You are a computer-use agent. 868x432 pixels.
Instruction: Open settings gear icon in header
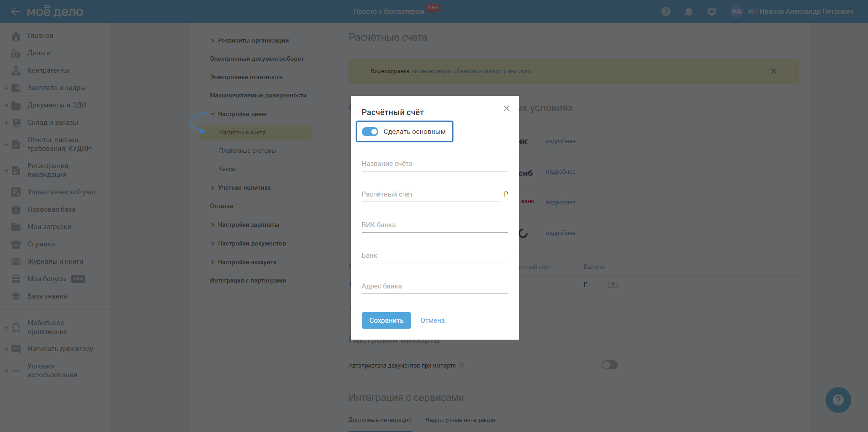(x=711, y=11)
